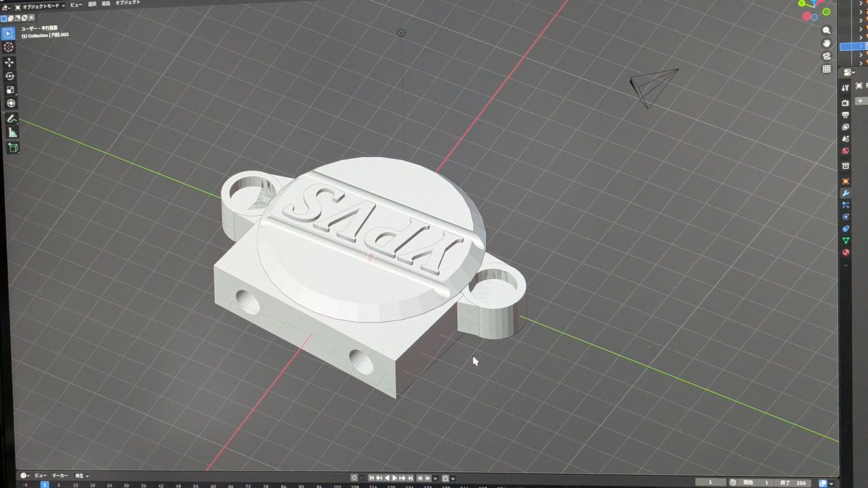This screenshot has height=488, width=868.
Task: Open the View Layer properties tab
Action: pyautogui.click(x=845, y=127)
